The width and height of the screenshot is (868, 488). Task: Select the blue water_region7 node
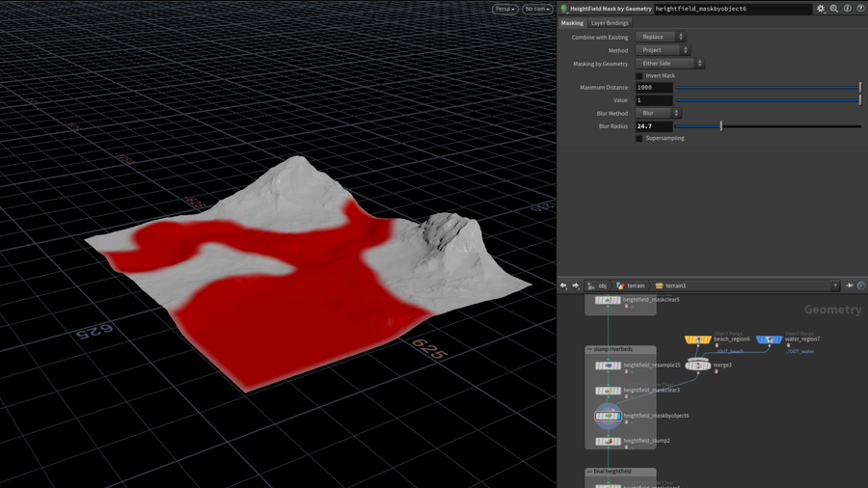[x=770, y=339]
